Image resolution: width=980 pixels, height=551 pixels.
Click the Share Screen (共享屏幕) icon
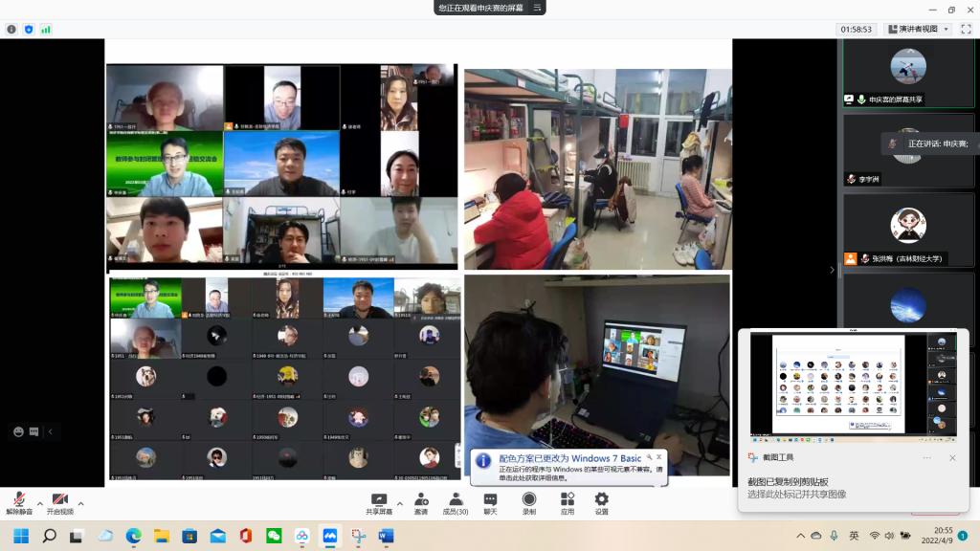(379, 503)
